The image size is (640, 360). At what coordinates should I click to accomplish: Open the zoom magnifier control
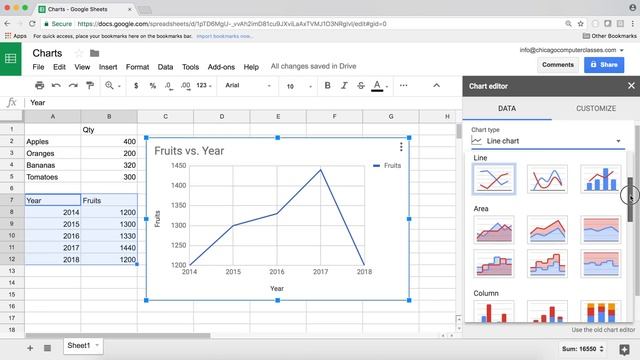point(112,86)
